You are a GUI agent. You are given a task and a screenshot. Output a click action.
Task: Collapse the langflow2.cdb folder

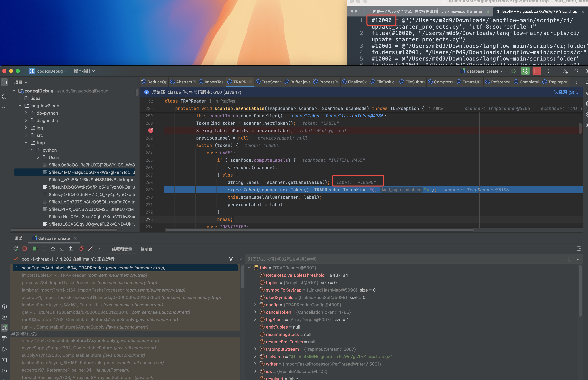click(x=20, y=106)
